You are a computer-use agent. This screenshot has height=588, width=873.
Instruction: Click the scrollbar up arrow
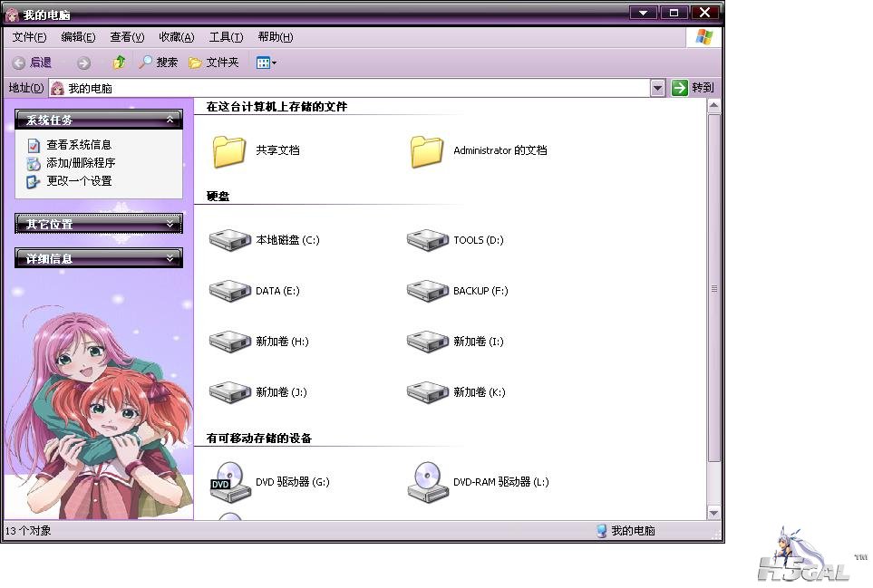pyautogui.click(x=713, y=106)
